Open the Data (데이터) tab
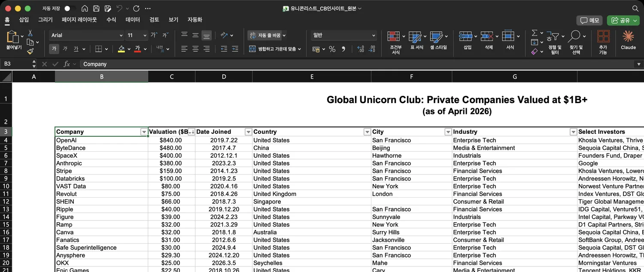This screenshot has height=272, width=644. tap(133, 20)
